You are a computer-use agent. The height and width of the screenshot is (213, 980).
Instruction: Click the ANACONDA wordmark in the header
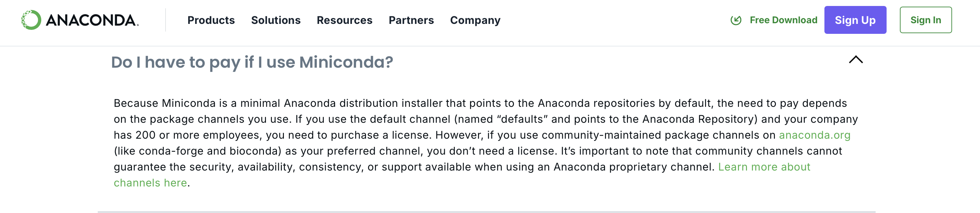tap(92, 21)
